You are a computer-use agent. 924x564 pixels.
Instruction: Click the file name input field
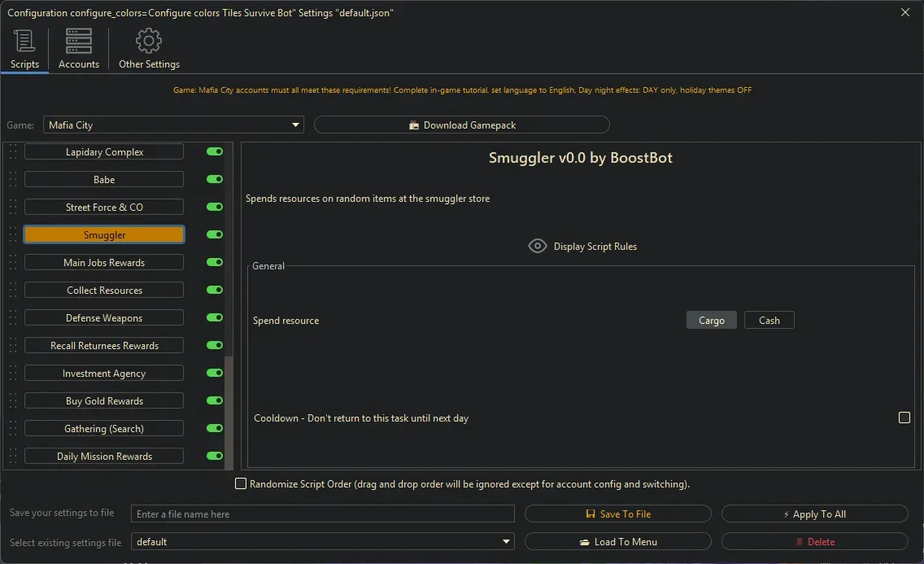coord(323,514)
